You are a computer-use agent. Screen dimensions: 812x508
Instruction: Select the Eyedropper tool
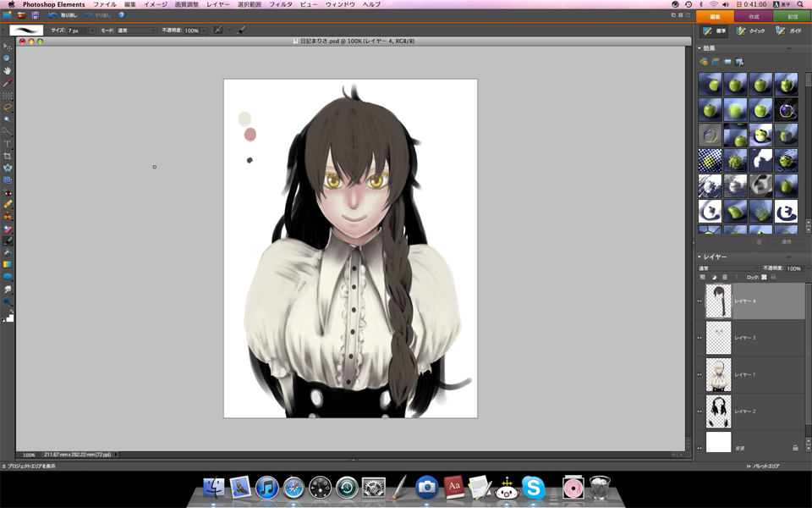[8, 84]
